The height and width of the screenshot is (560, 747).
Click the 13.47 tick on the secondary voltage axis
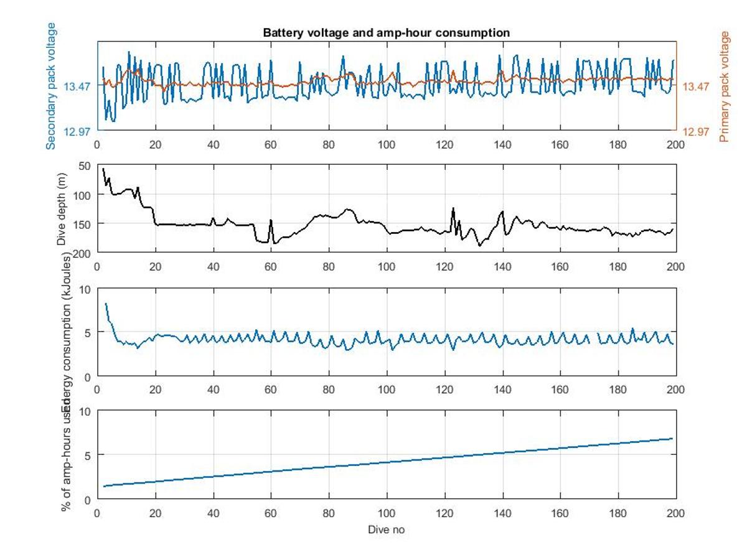click(78, 87)
